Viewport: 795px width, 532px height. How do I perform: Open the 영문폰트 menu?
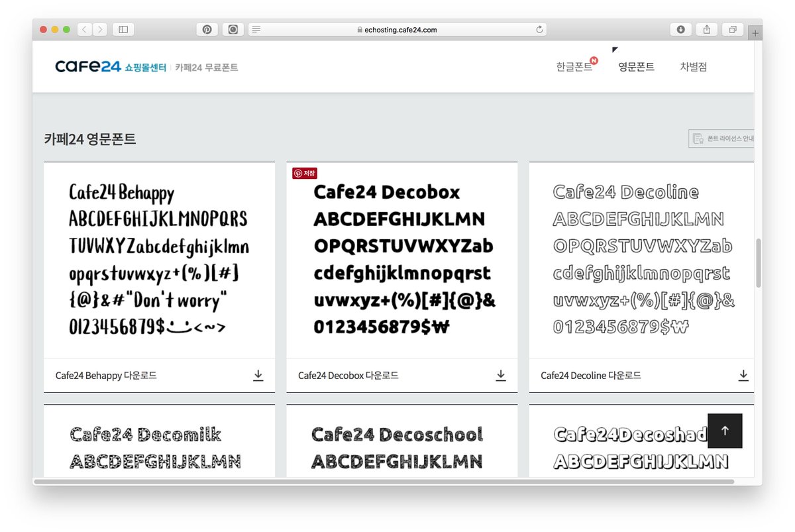[x=636, y=66]
